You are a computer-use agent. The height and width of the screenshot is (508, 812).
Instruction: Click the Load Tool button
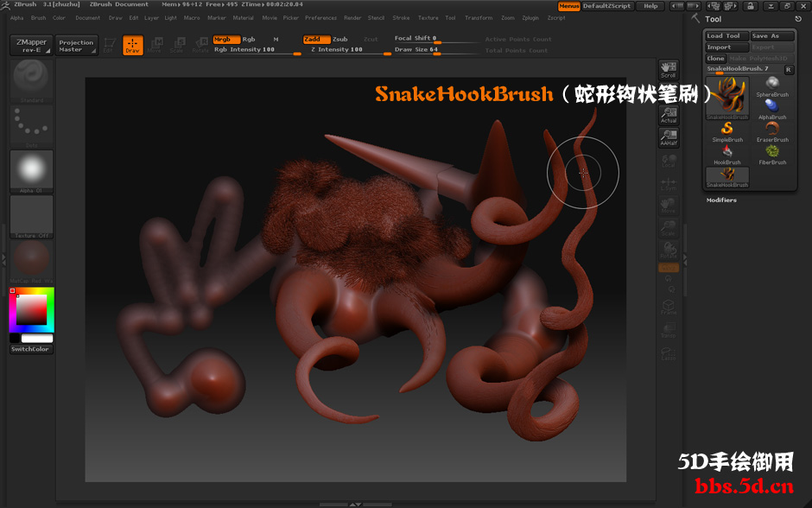(727, 35)
